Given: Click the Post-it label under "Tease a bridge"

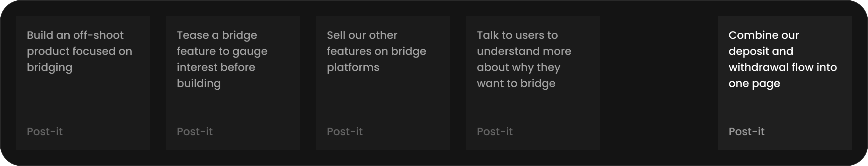Looking at the screenshot, I should (195, 132).
